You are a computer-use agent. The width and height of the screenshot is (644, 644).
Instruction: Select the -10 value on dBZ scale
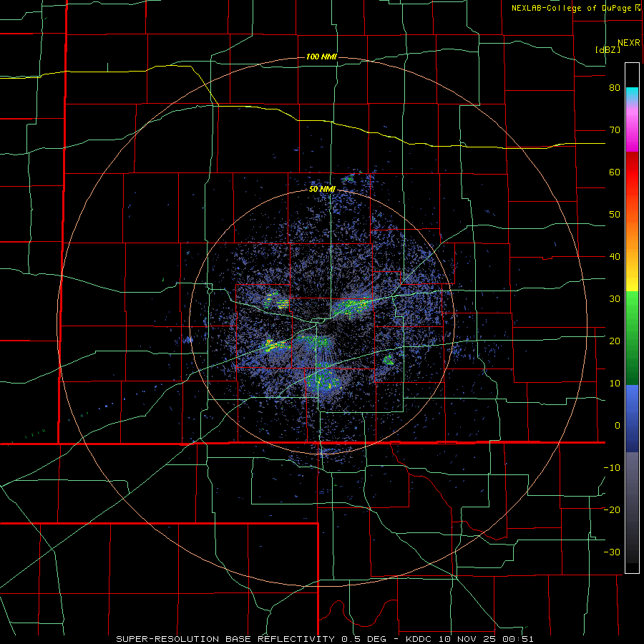pyautogui.click(x=612, y=468)
